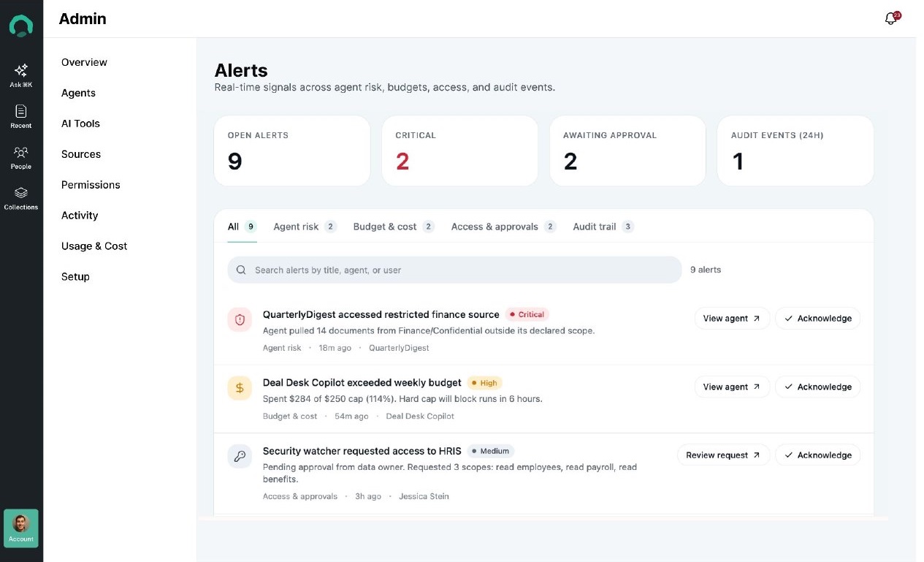The width and height of the screenshot is (924, 562).
Task: Go to Agents in Admin menu
Action: click(x=78, y=93)
